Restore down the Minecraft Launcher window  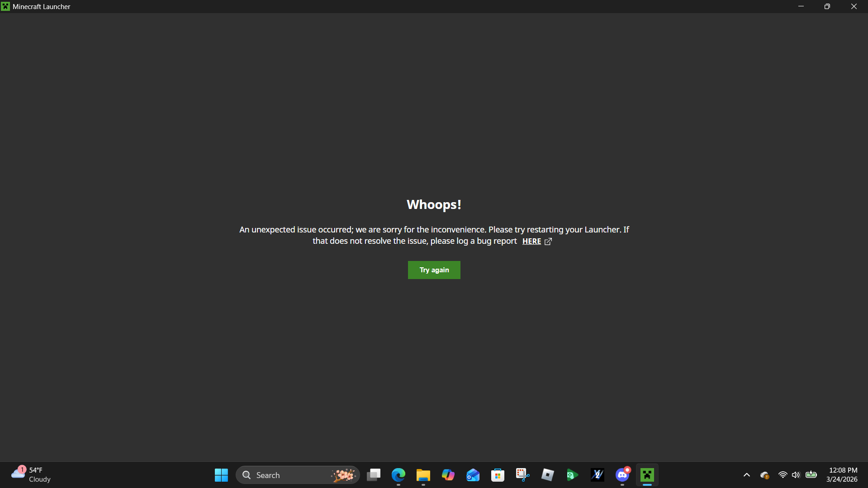click(827, 6)
